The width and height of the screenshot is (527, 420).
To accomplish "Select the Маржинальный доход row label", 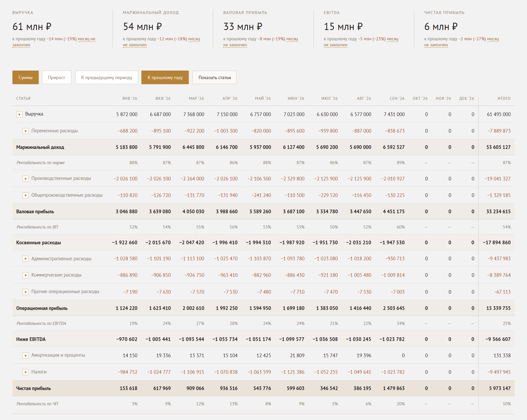I will coord(40,147).
